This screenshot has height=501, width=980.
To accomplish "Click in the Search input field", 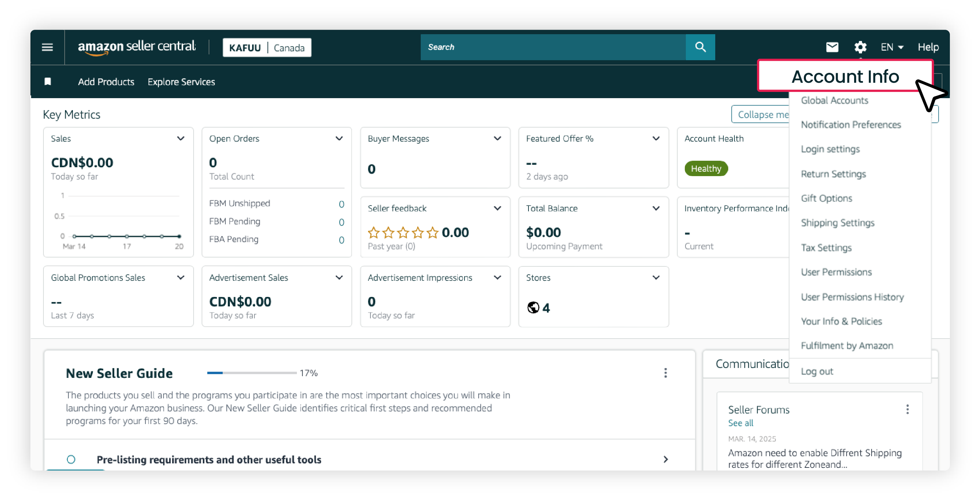I will [x=553, y=47].
